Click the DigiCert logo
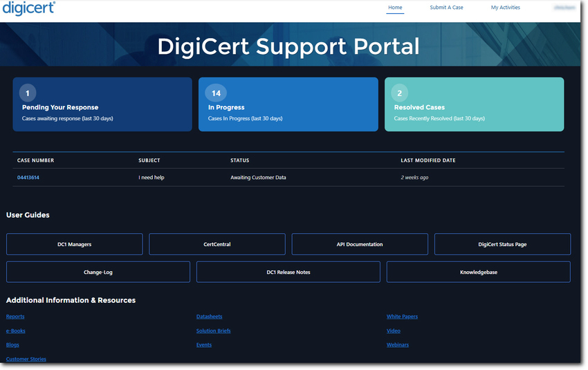Screen dimensions: 588x370 click(28, 8)
